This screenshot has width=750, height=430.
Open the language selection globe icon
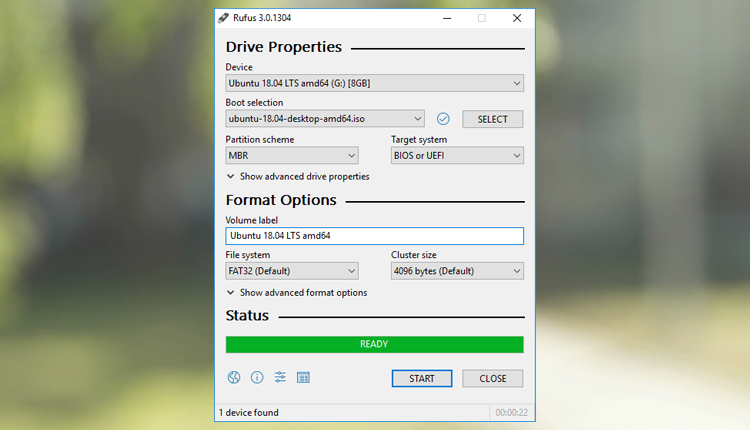[233, 377]
